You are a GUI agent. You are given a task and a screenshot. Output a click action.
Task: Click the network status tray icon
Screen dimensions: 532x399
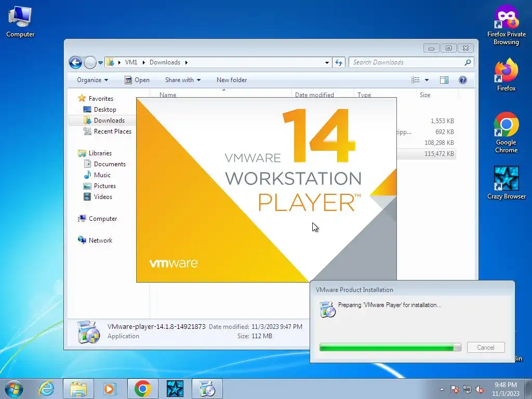467,389
